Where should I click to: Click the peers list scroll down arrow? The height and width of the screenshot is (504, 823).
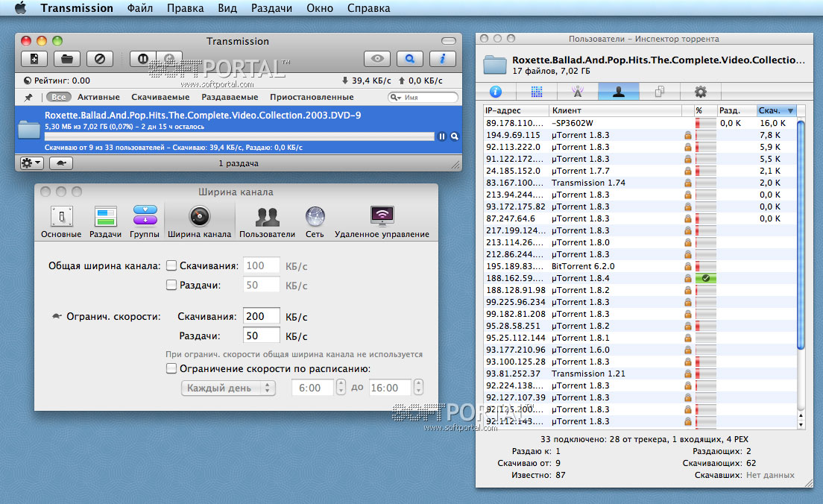[801, 425]
